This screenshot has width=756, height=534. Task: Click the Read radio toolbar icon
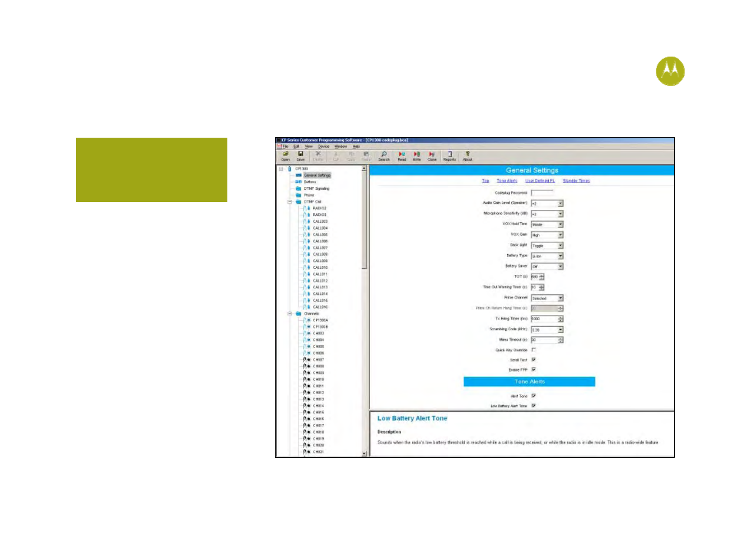(402, 156)
